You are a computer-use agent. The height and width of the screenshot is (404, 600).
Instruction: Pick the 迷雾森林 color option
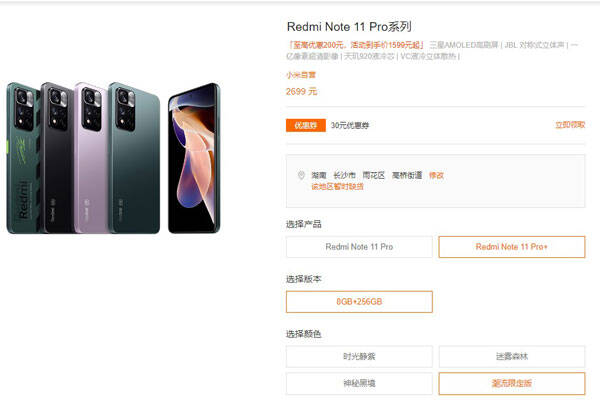[512, 357]
